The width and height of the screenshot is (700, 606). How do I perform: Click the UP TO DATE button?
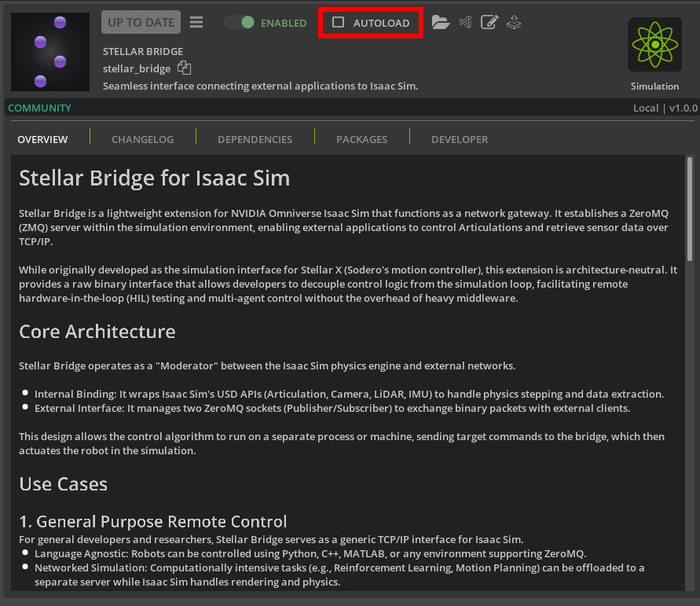141,23
